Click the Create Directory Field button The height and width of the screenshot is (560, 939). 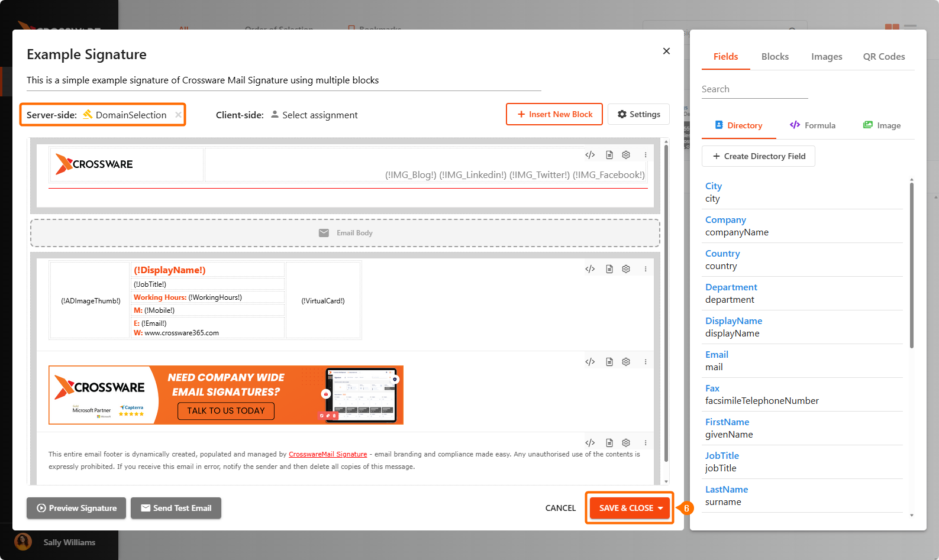coord(759,156)
